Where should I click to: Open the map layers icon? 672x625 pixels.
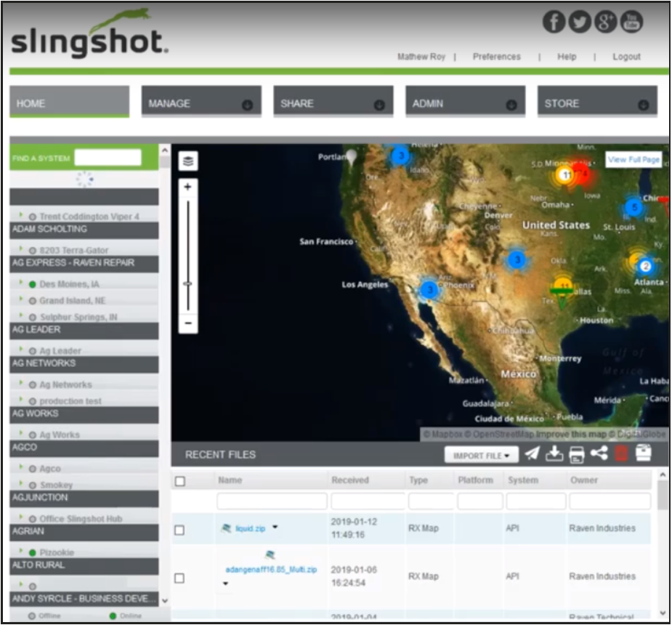point(188,161)
